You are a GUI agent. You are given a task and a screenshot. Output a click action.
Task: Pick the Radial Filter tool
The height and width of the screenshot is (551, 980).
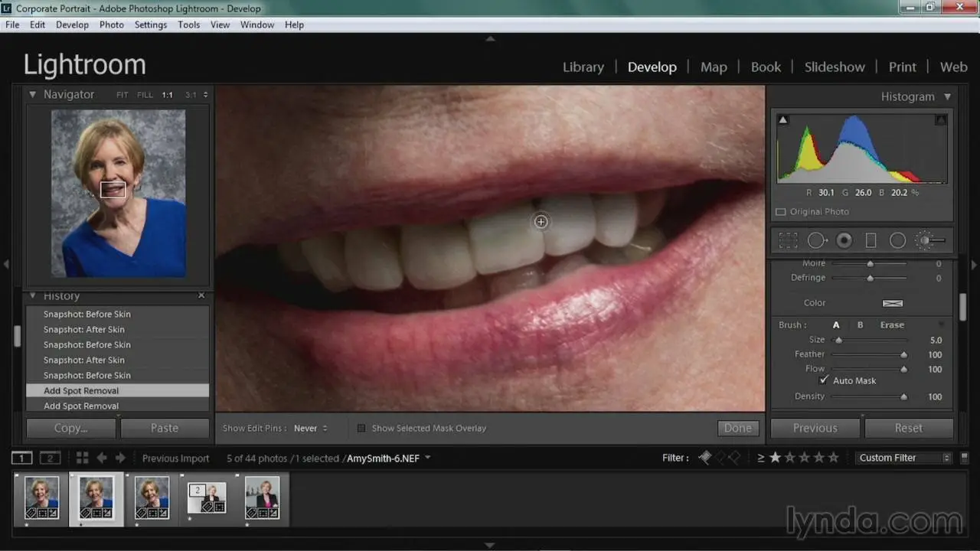pyautogui.click(x=897, y=240)
